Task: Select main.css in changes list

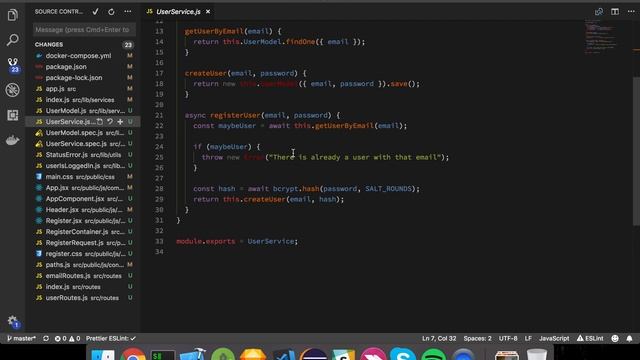Action: [83, 177]
